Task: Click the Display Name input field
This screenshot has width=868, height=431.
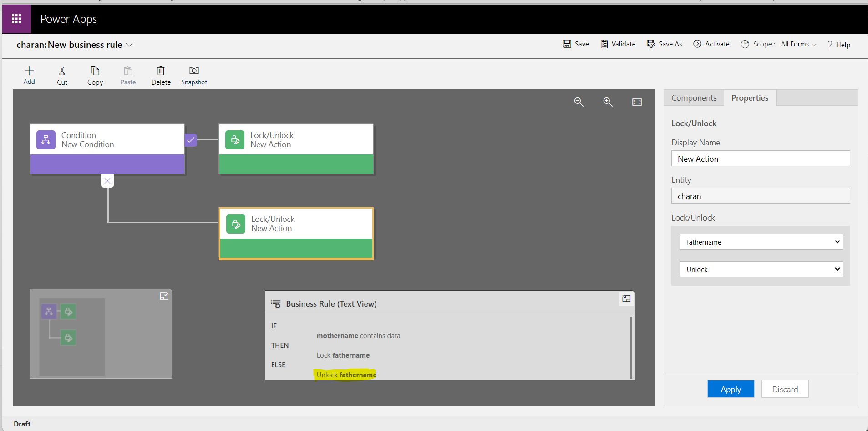Action: tap(761, 159)
